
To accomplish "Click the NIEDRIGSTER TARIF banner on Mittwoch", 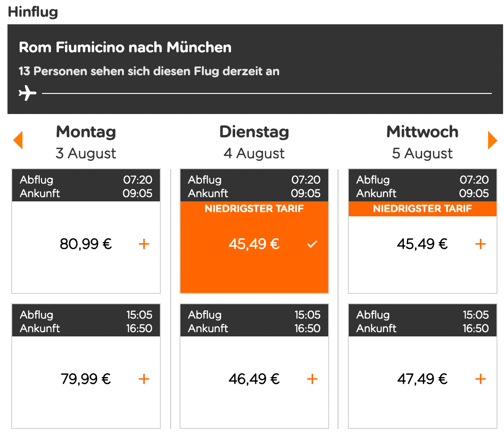I will 422,209.
